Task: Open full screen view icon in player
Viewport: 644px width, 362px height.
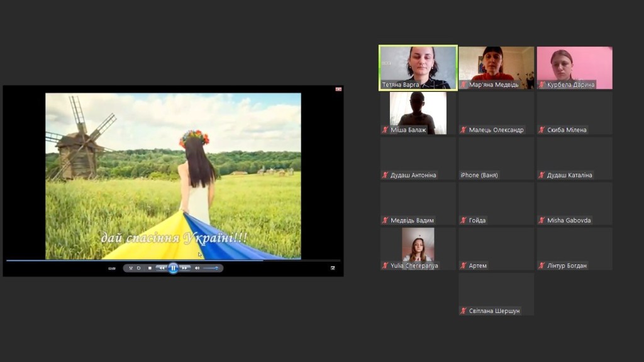Action: point(333,268)
